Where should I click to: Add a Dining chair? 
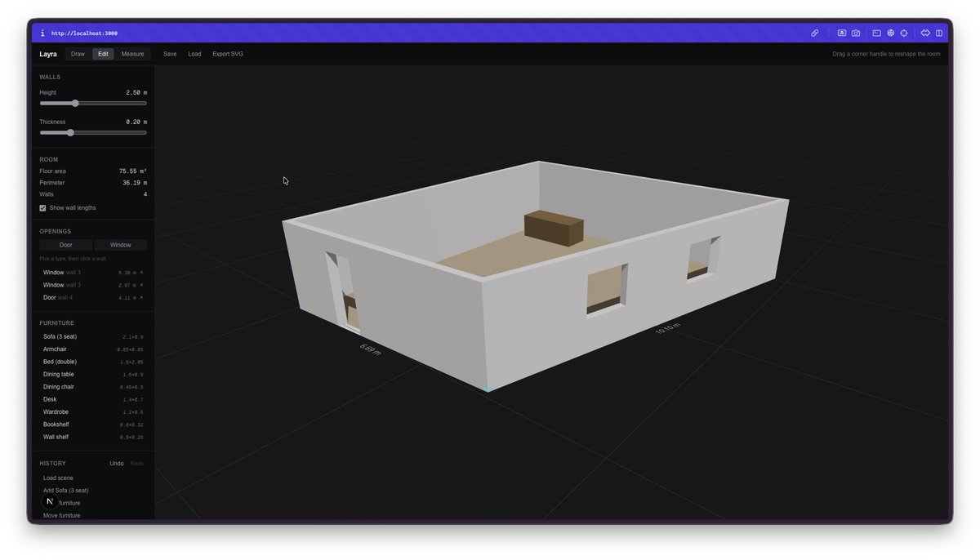[93, 387]
